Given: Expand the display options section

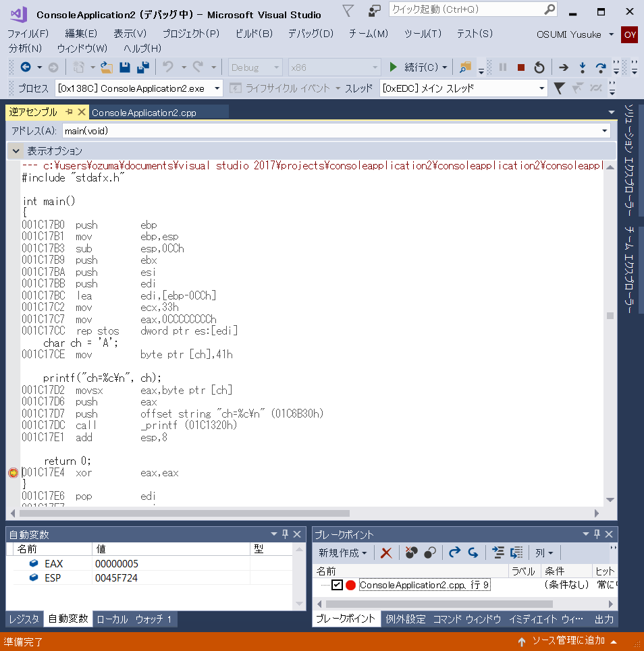Looking at the screenshot, I should (16, 150).
